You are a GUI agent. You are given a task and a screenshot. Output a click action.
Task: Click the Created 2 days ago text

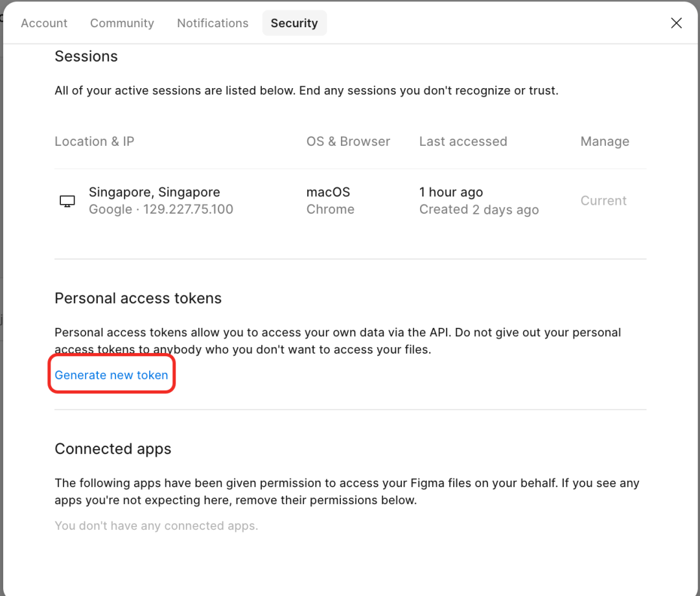coord(479,210)
